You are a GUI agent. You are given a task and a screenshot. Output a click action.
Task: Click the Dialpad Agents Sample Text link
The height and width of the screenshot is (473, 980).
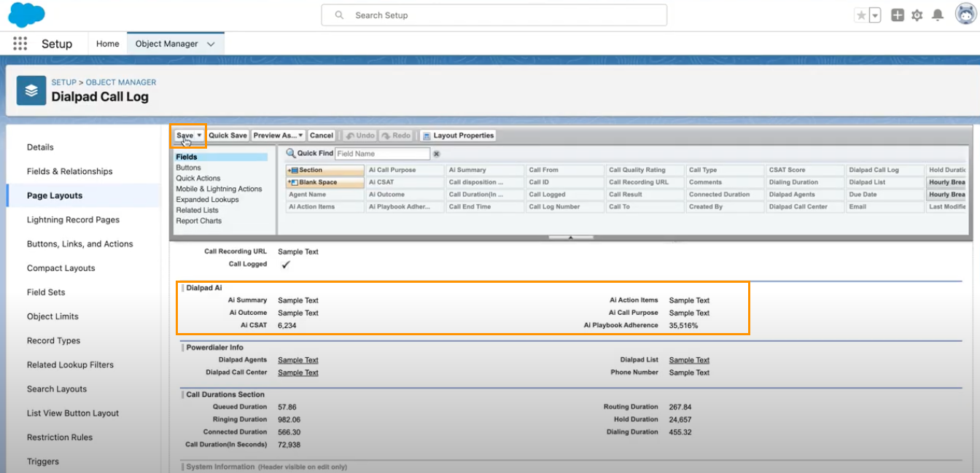tap(298, 360)
